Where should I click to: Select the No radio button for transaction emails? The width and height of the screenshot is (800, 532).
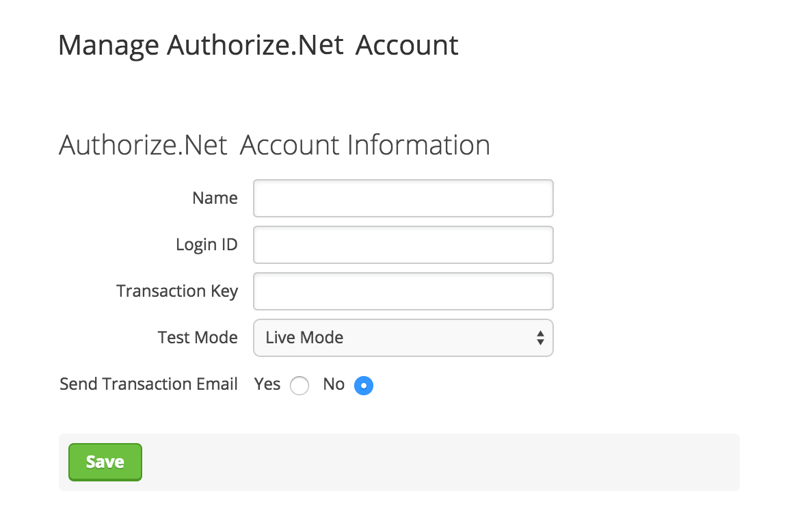pos(363,386)
